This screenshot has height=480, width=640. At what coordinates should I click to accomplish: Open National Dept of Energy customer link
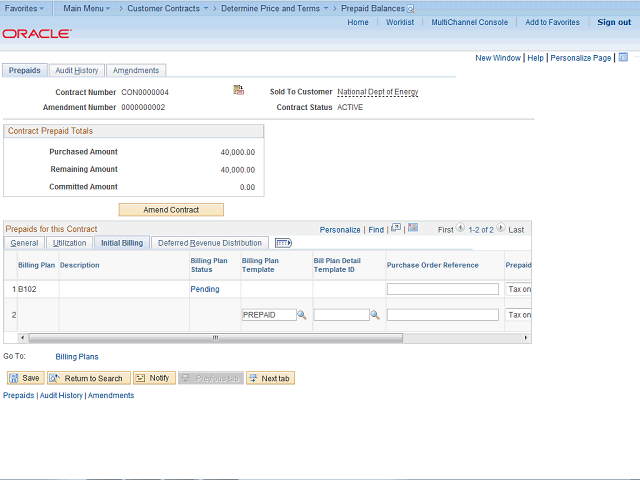378,92
